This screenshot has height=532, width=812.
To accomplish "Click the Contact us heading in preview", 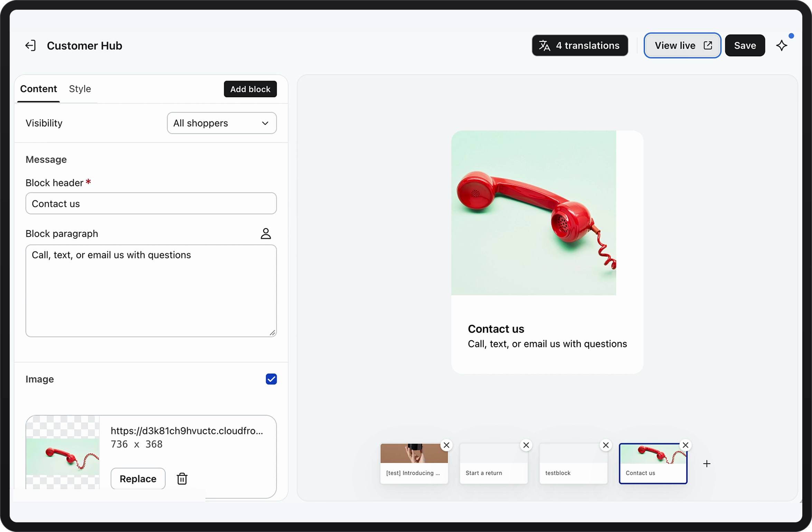I will click(496, 329).
